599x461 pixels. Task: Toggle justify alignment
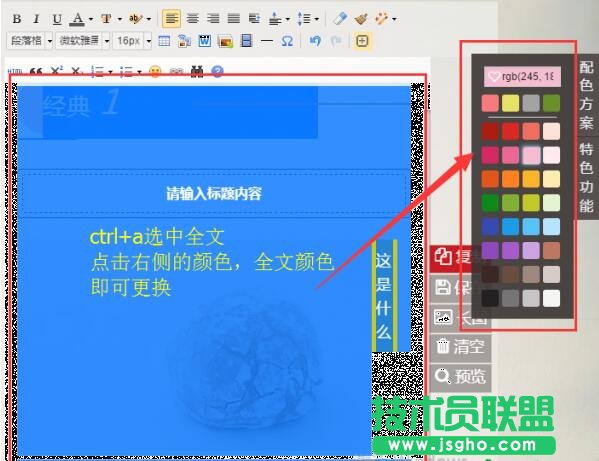pos(233,18)
